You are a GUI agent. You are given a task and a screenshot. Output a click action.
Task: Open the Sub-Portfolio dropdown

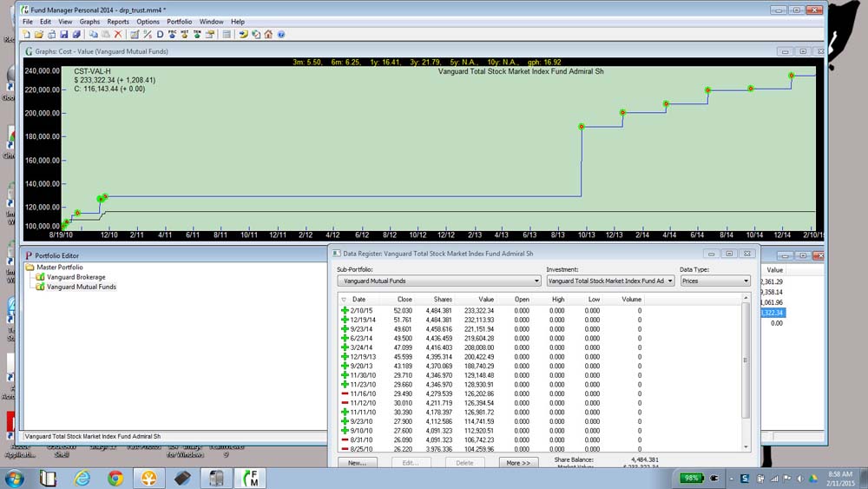pos(439,281)
